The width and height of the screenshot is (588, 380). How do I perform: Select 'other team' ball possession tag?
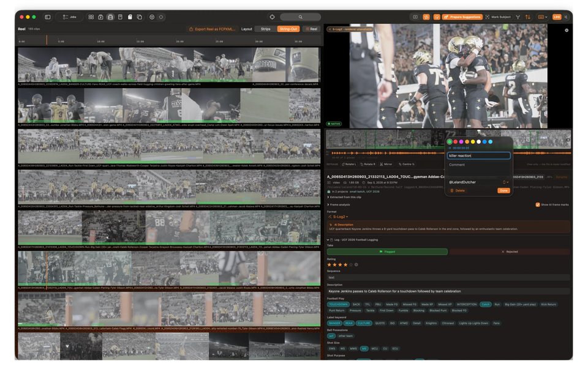click(x=345, y=336)
